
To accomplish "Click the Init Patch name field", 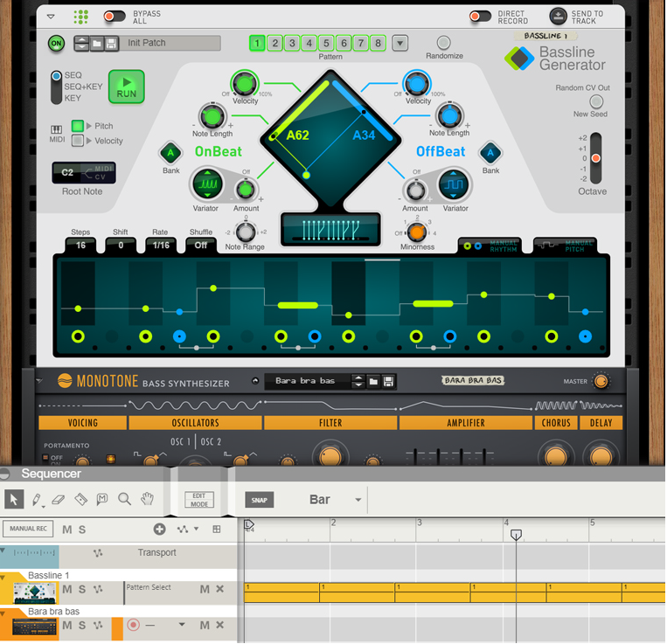I will tap(170, 43).
